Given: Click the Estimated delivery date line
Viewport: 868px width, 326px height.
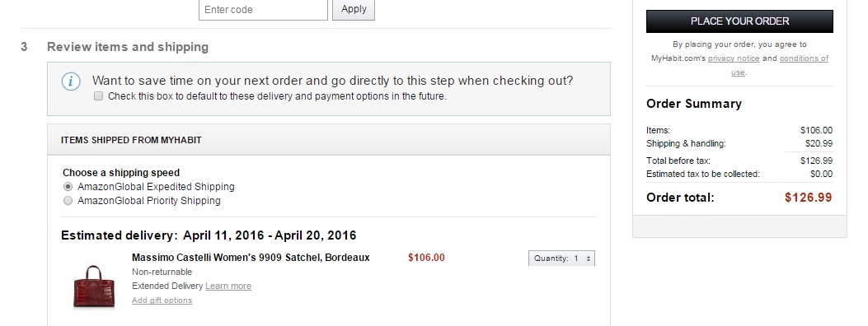Looking at the screenshot, I should tap(209, 235).
